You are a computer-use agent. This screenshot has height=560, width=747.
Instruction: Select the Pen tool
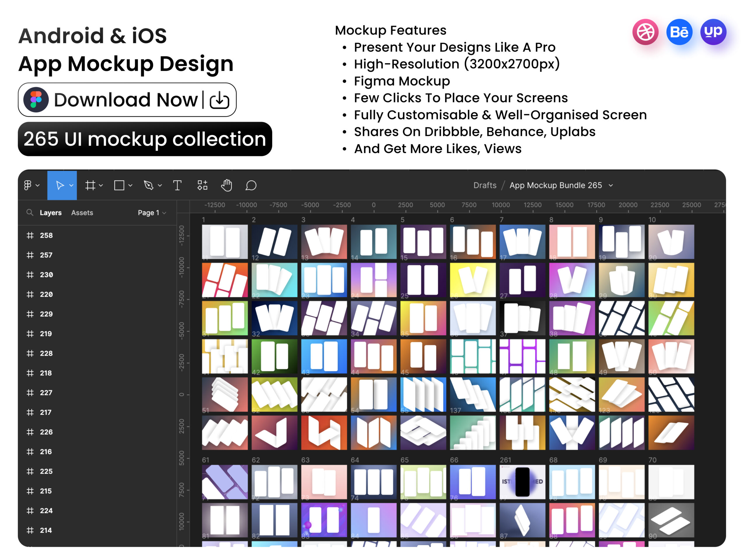coord(149,185)
